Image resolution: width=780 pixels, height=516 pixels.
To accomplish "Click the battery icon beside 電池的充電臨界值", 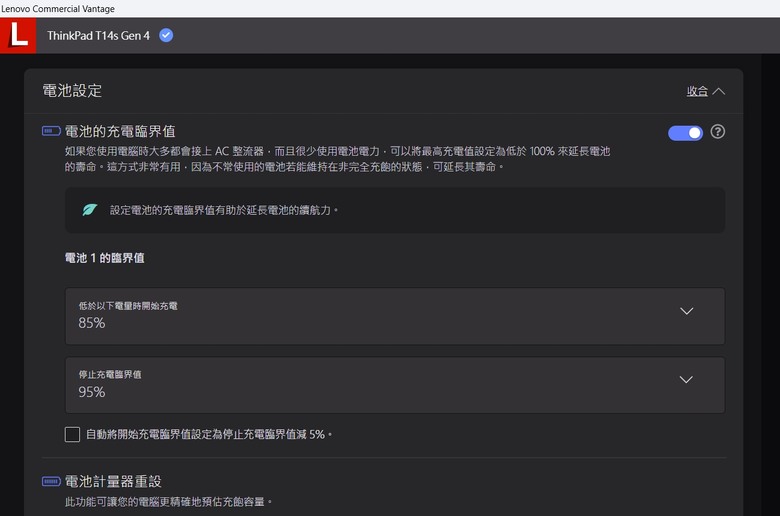I will (51, 131).
